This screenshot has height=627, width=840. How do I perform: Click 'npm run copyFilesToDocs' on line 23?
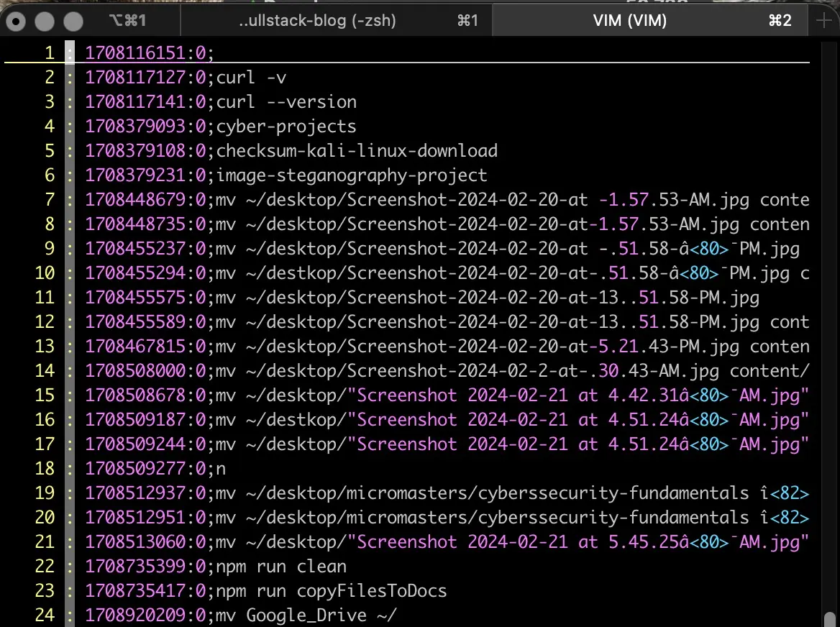pyautogui.click(x=331, y=590)
